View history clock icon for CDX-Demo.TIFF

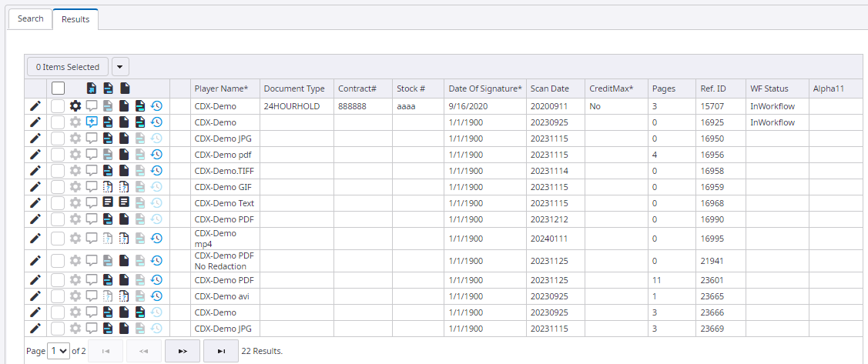tap(156, 171)
